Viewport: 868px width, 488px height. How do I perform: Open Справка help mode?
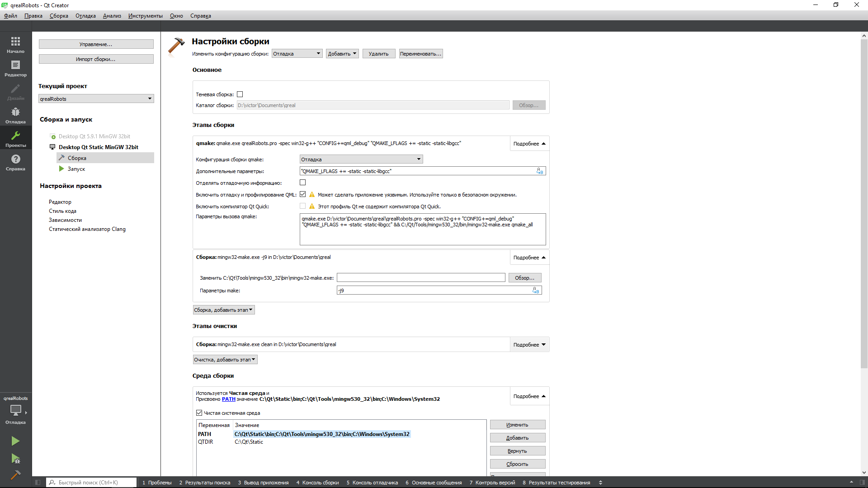coord(15,162)
